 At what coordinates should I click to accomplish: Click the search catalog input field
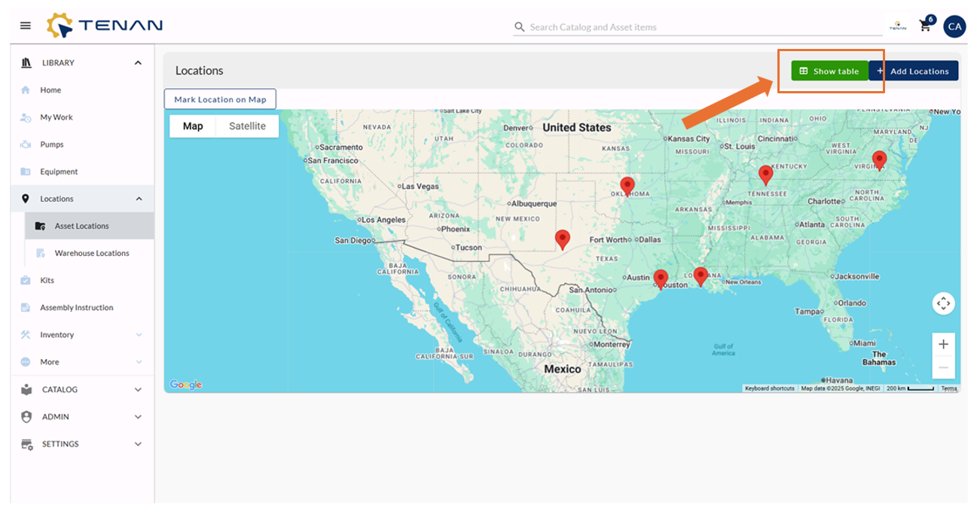(704, 27)
